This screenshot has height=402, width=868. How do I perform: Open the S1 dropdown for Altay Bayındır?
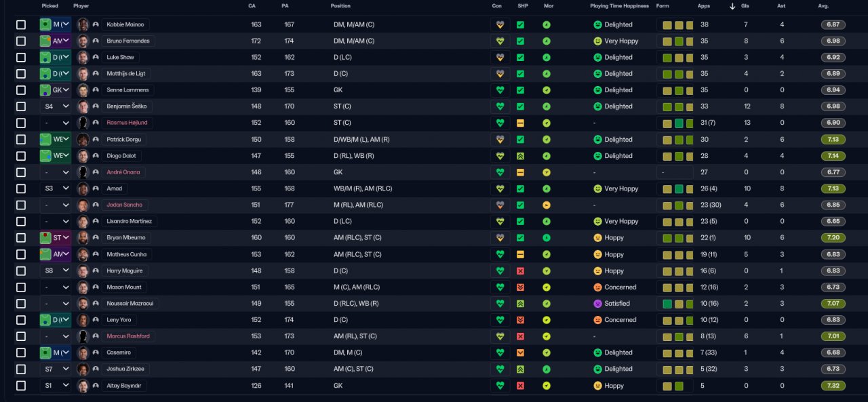tap(55, 385)
